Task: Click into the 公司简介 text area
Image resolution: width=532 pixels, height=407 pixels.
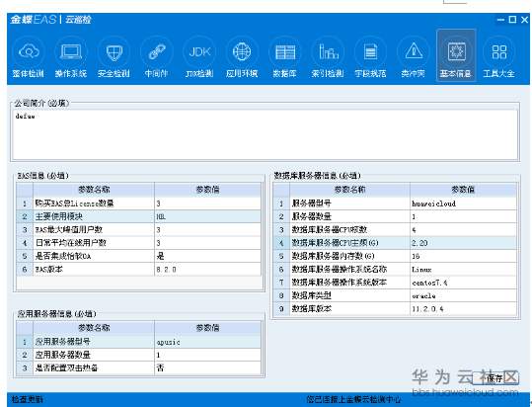Action: [x=265, y=134]
